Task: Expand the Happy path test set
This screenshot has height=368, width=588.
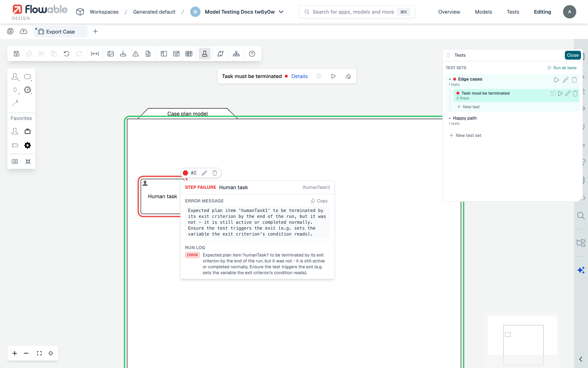Action: click(x=450, y=118)
